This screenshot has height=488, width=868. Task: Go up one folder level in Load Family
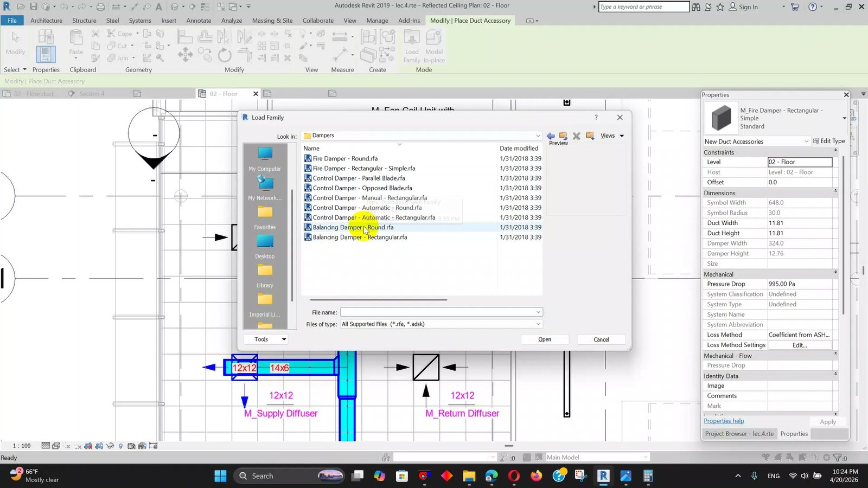(563, 136)
